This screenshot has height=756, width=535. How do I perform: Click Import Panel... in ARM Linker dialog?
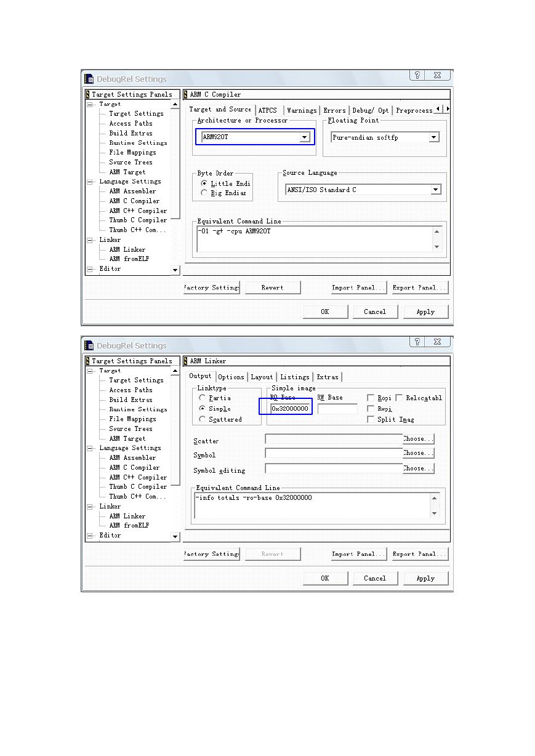coord(359,554)
